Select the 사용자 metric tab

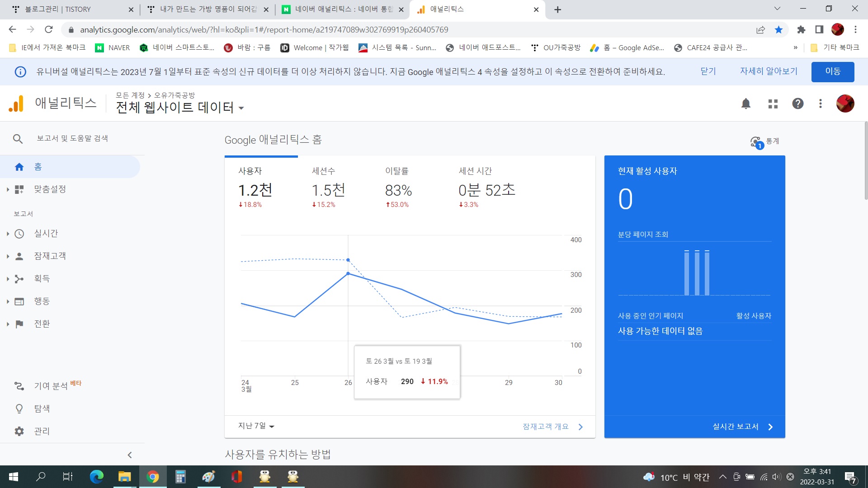(261, 188)
